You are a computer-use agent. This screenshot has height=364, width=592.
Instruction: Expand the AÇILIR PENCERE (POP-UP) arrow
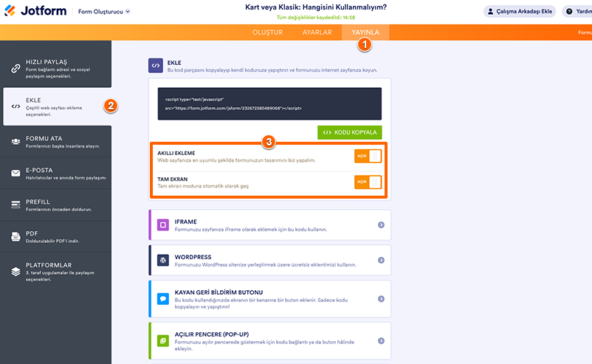(x=381, y=341)
